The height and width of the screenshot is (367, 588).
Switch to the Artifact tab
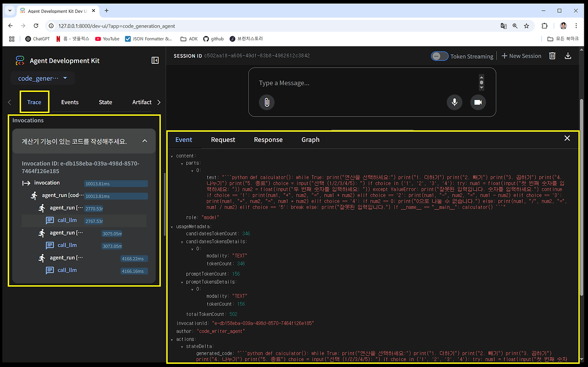point(141,102)
